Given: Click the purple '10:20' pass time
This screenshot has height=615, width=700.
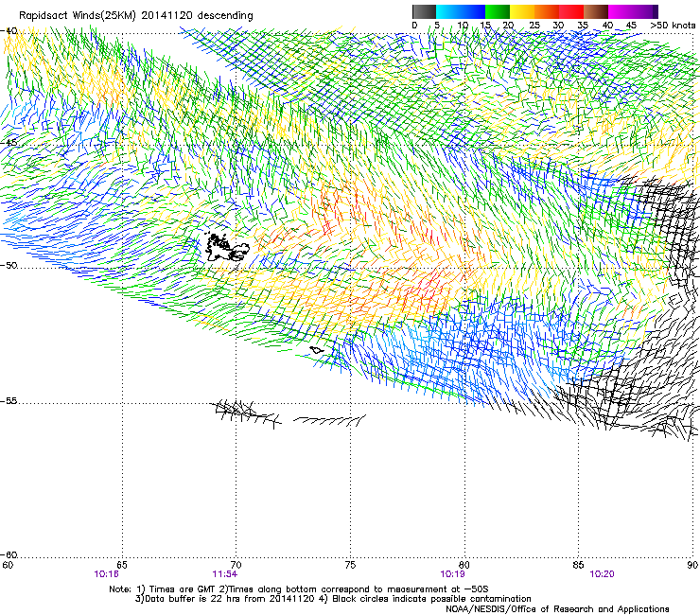Looking at the screenshot, I should [x=602, y=574].
